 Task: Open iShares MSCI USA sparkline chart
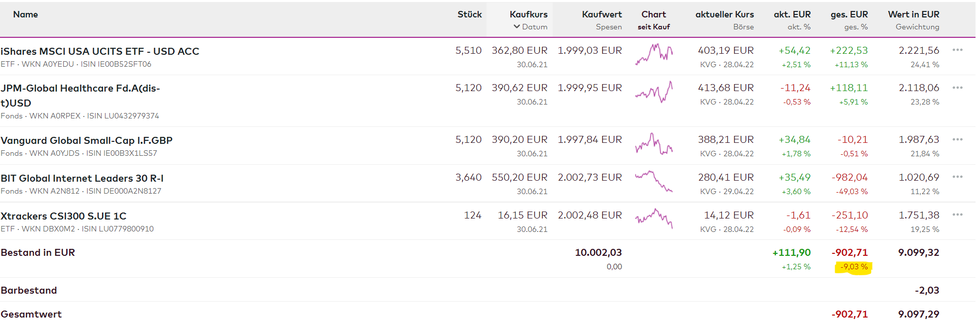point(654,54)
